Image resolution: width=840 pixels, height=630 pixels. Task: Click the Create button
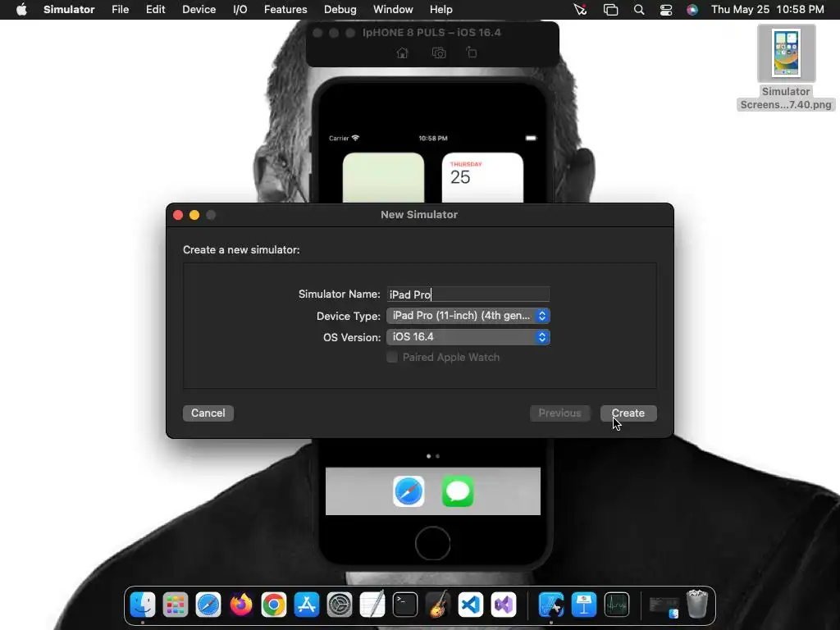[x=628, y=413]
